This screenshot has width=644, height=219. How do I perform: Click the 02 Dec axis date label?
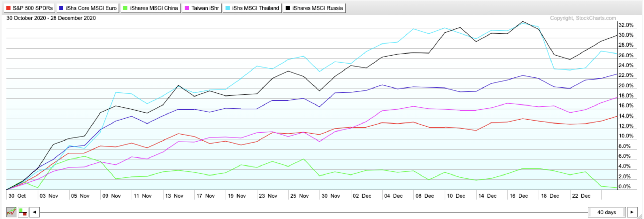362,196
